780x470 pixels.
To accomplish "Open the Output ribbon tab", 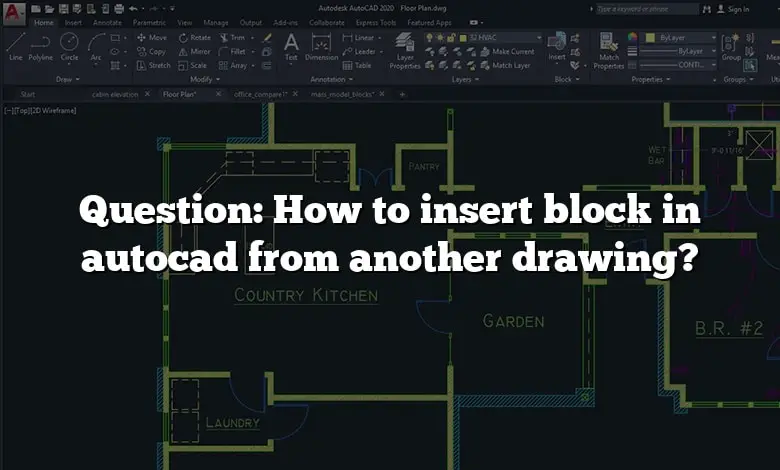I will coord(251,23).
